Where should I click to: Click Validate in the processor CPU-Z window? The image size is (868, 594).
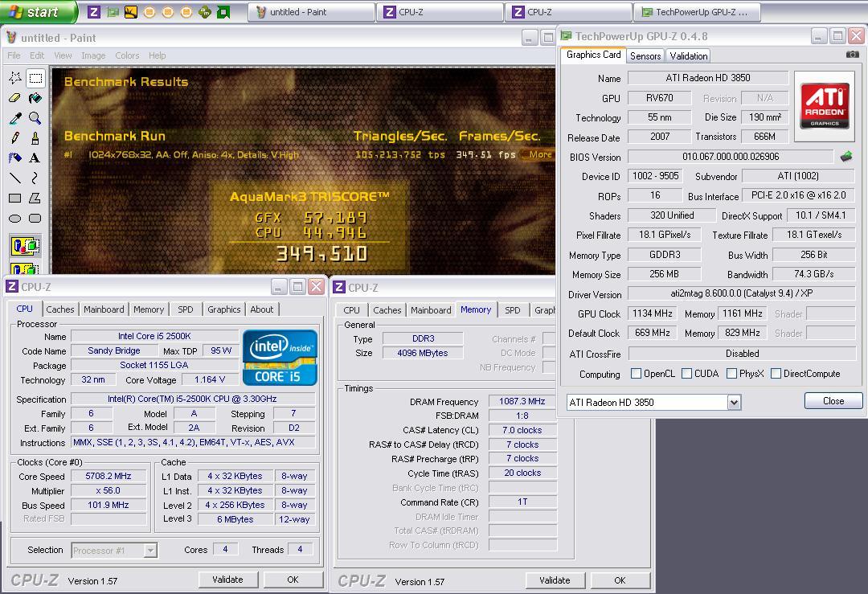pyautogui.click(x=227, y=580)
